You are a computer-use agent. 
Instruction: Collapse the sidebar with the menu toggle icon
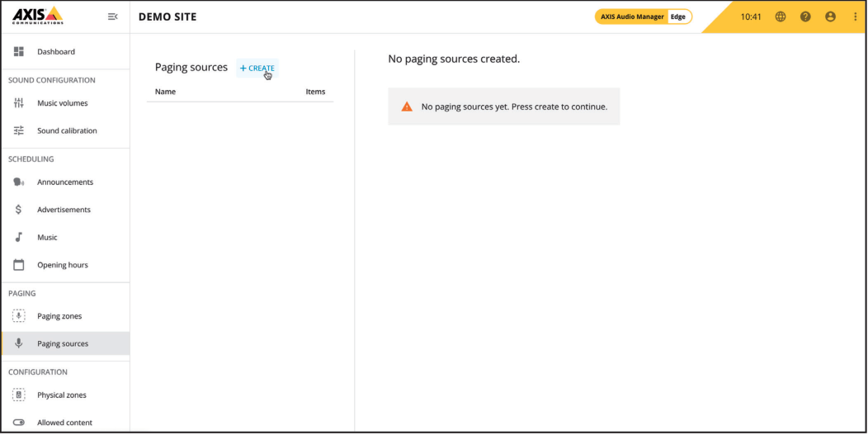(x=112, y=17)
